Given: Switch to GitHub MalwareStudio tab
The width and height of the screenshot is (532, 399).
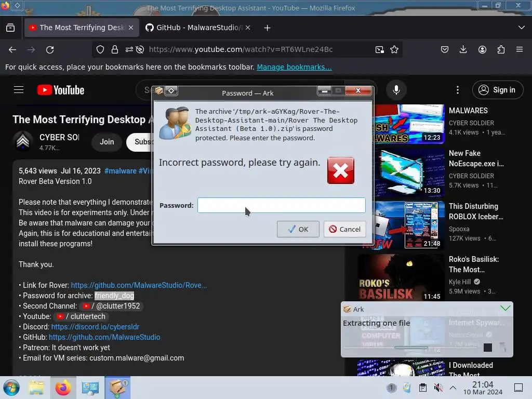Looking at the screenshot, I should (x=197, y=28).
